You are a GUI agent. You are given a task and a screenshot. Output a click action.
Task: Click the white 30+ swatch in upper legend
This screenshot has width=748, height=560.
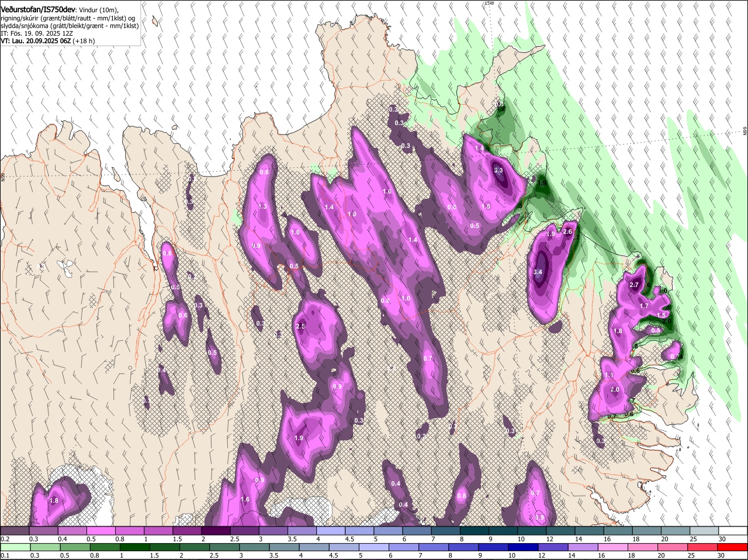point(733,531)
